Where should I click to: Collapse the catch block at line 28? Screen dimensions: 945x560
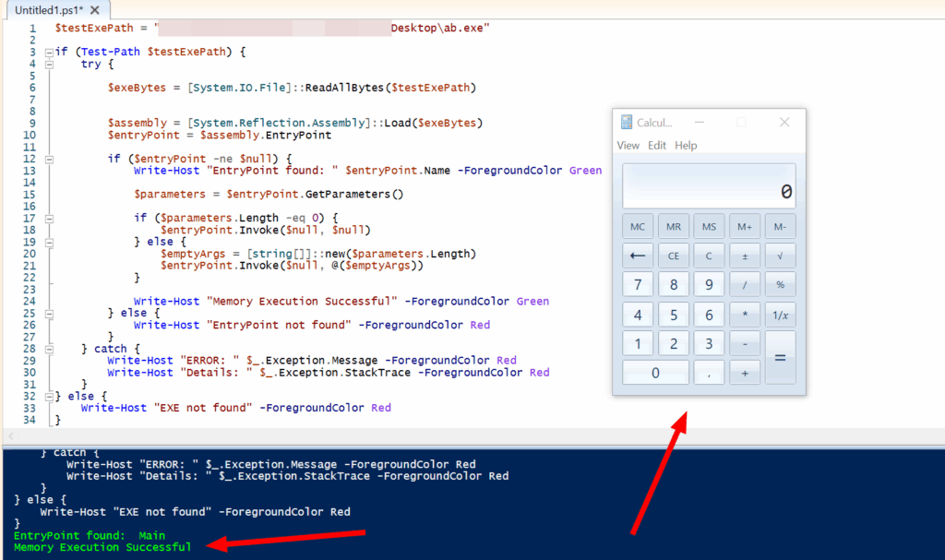click(49, 349)
